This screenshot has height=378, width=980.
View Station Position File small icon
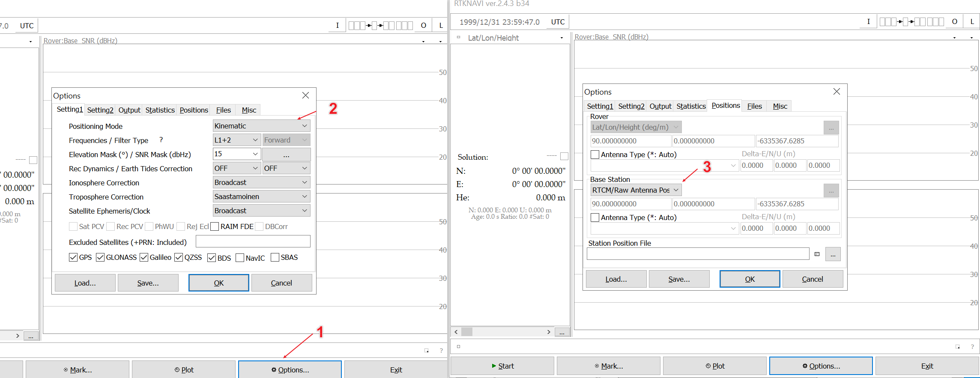[817, 254]
